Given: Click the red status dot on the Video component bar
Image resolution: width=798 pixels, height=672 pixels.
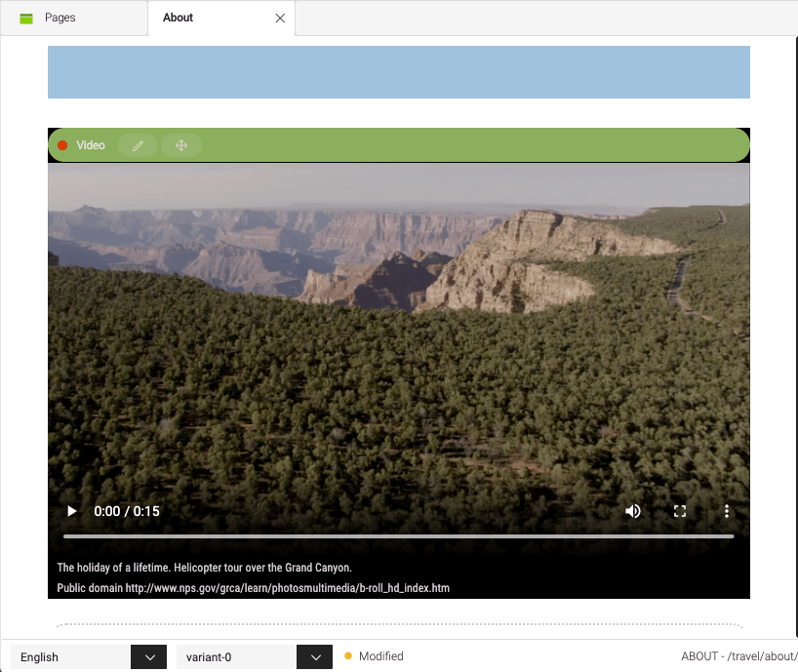Looking at the screenshot, I should 63,144.
